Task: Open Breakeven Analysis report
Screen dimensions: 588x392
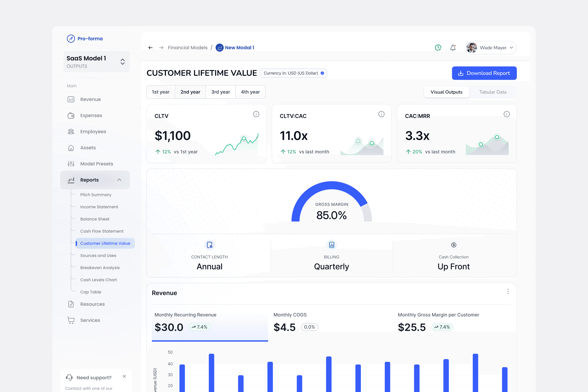Action: pyautogui.click(x=100, y=267)
